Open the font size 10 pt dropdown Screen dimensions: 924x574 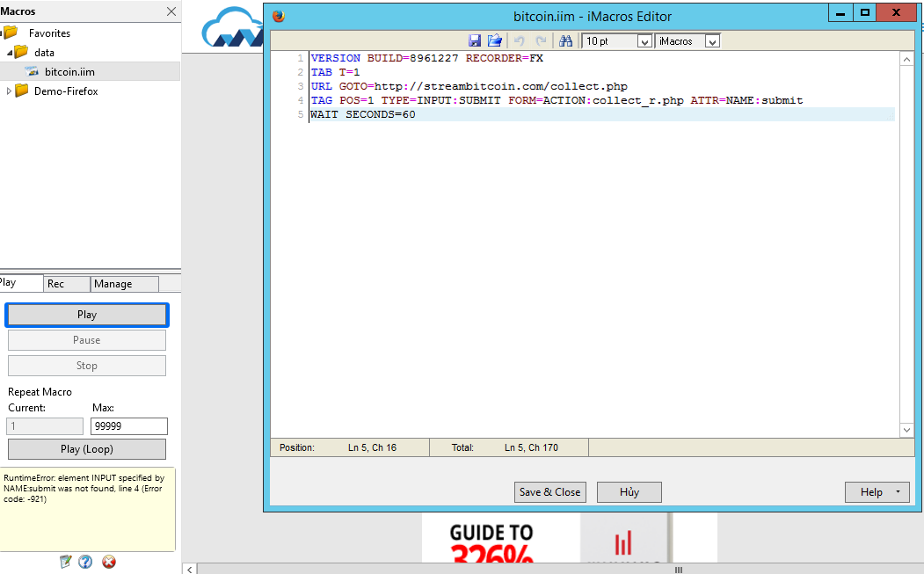tap(644, 41)
